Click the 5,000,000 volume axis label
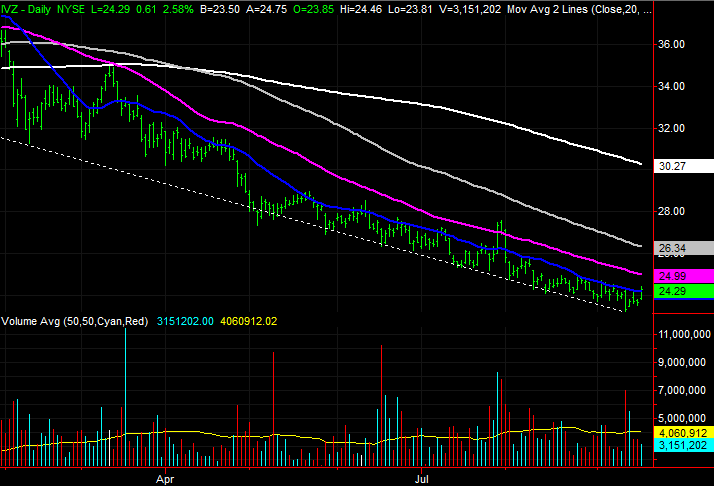Screen dimensions: 714x486 (684, 418)
